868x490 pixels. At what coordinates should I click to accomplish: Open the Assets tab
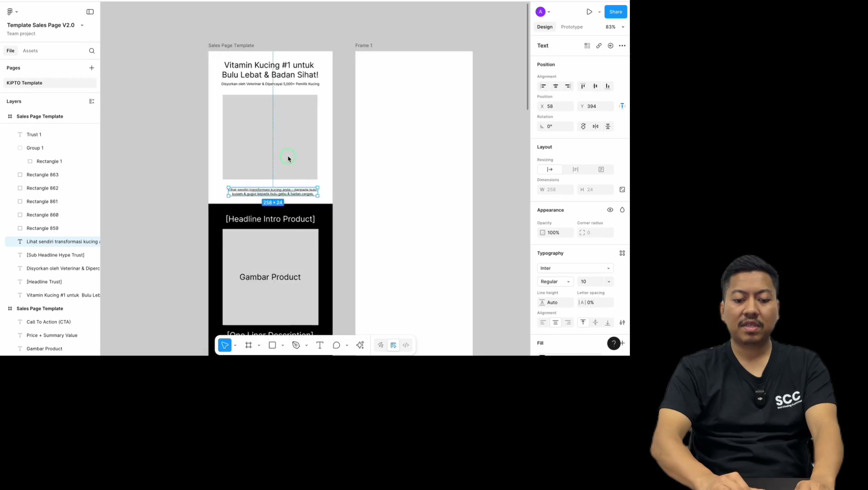coord(30,51)
